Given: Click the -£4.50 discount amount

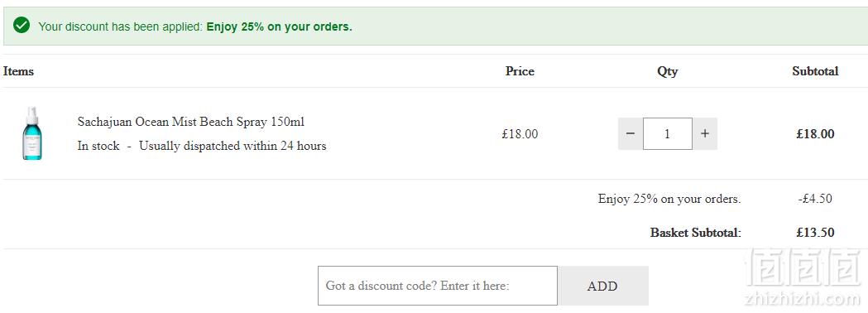Looking at the screenshot, I should [x=815, y=199].
